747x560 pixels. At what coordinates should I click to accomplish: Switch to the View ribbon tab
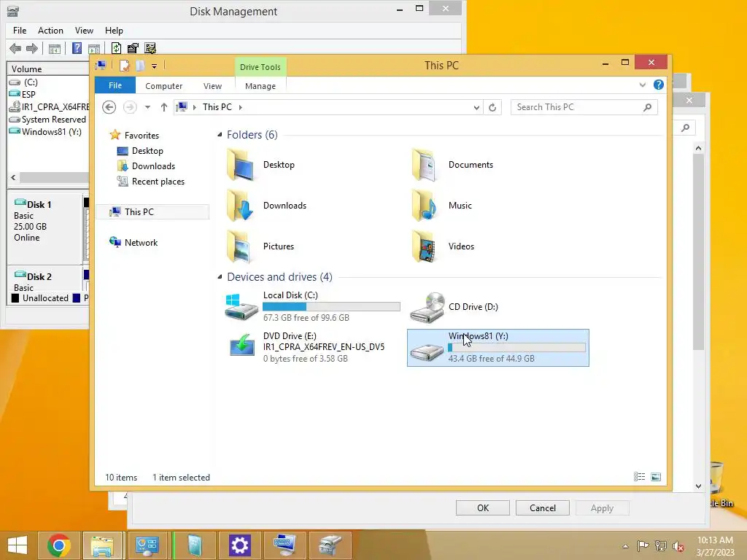(x=212, y=86)
